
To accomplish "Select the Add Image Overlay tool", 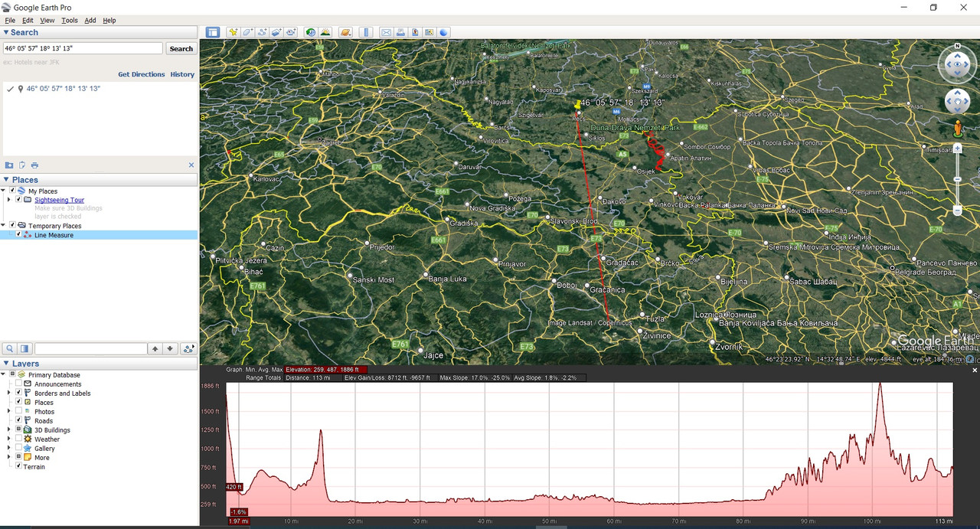I will pyautogui.click(x=276, y=32).
